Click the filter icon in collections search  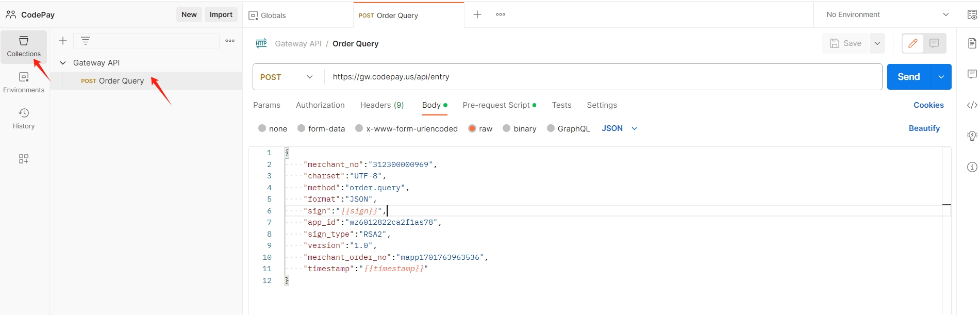86,40
